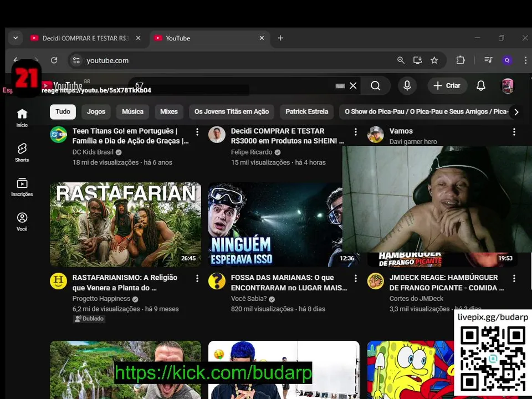Select the Patrick Estrela chip
This screenshot has height=399, width=532.
(x=306, y=111)
